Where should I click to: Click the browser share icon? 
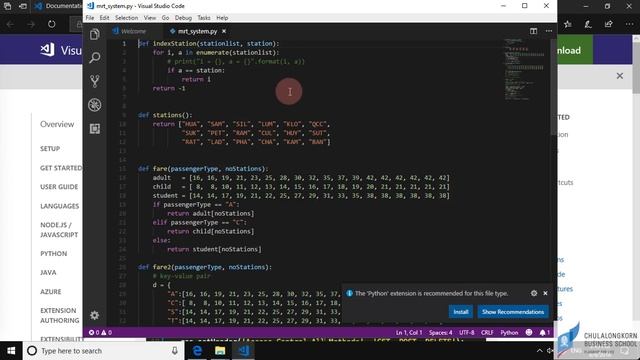(609, 24)
